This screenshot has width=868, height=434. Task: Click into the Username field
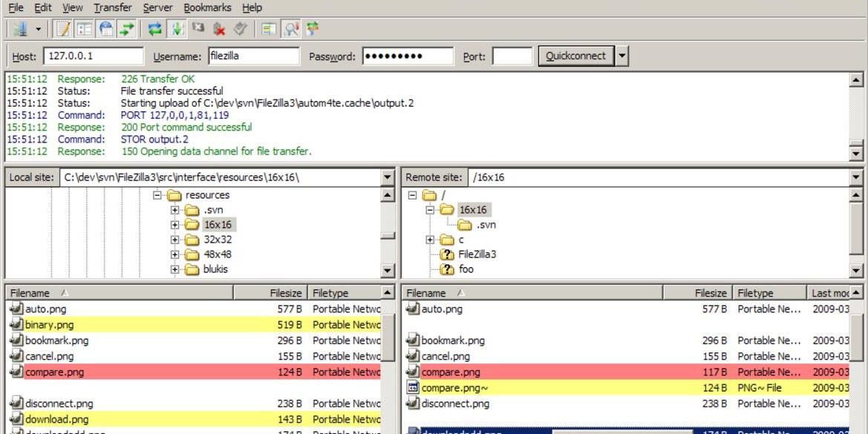point(253,56)
